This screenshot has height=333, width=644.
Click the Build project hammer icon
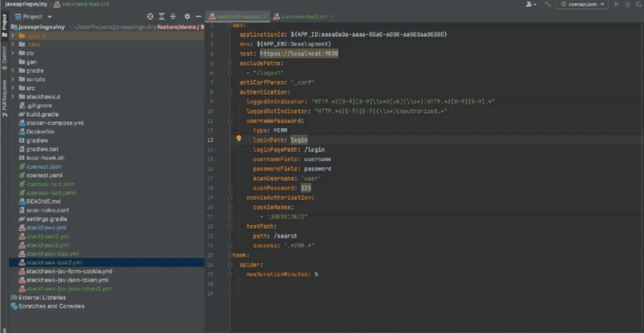pos(547,4)
